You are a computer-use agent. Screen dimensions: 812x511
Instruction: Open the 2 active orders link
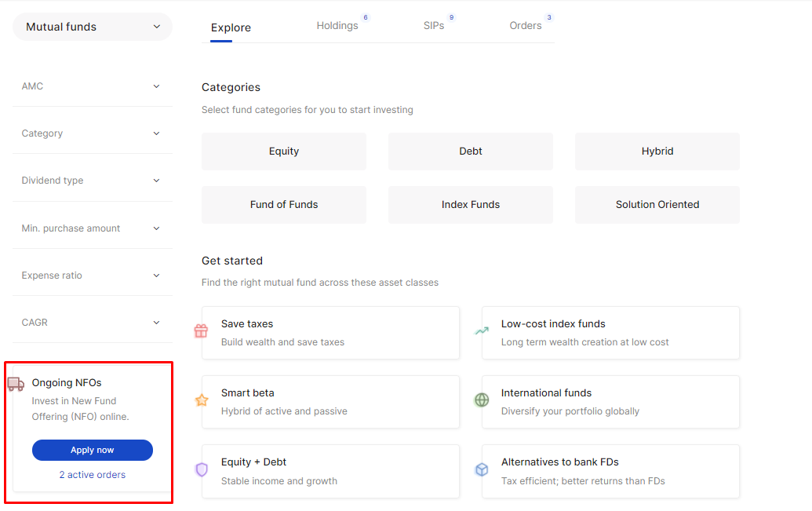pos(92,475)
